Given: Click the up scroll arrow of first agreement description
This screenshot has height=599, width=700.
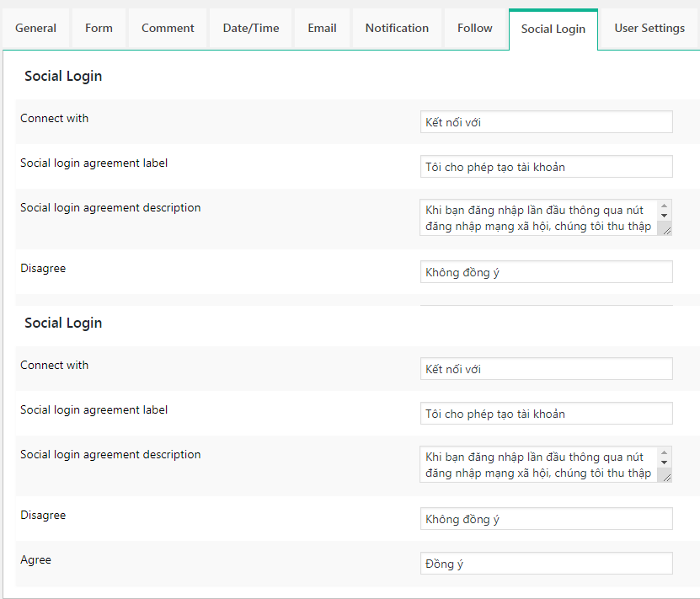Looking at the screenshot, I should 664,205.
